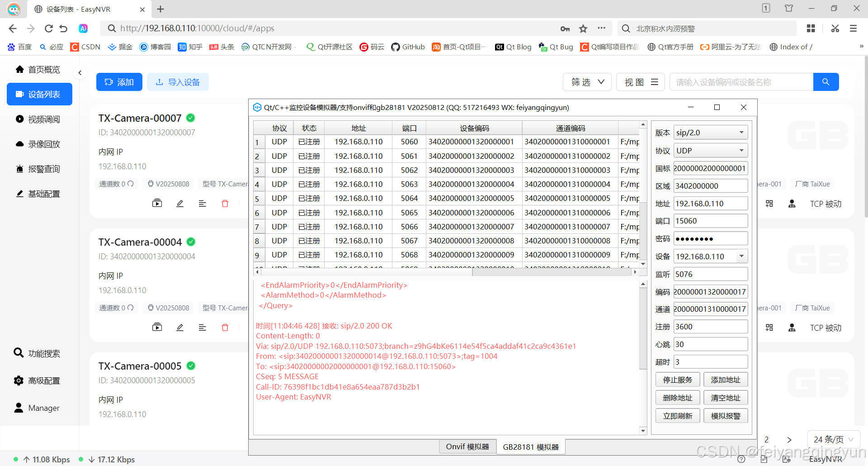The width and height of the screenshot is (868, 466).
Task: Select device code 34020000001320000005 cell
Action: tap(473, 198)
